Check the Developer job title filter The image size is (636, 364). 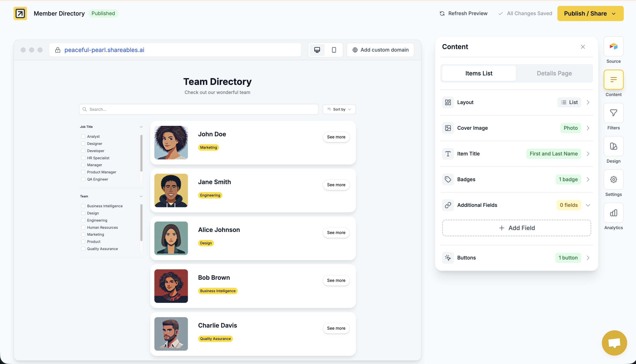[83, 151]
